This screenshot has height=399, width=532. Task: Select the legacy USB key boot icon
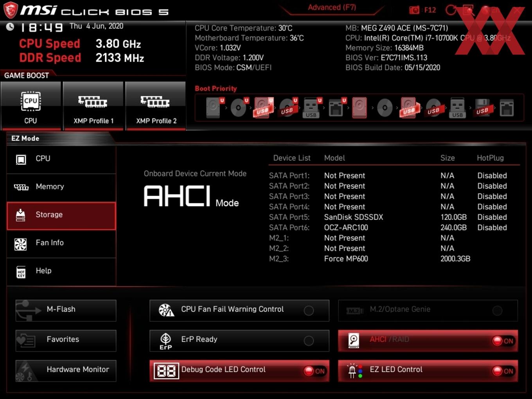pos(458,108)
